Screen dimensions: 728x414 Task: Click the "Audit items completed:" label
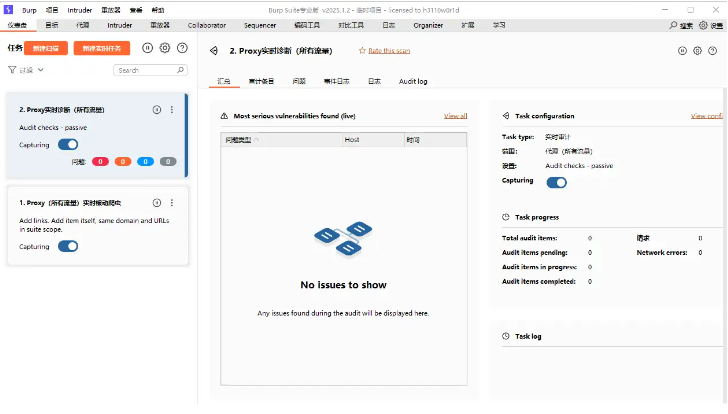539,281
